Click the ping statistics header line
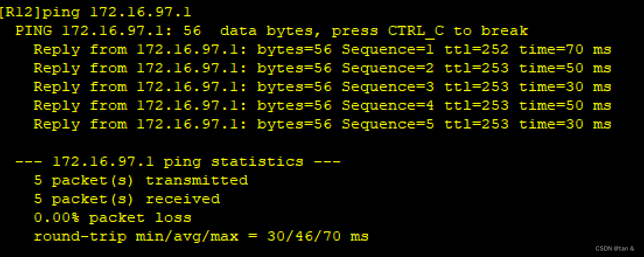This screenshot has height=257, width=644. (178, 162)
